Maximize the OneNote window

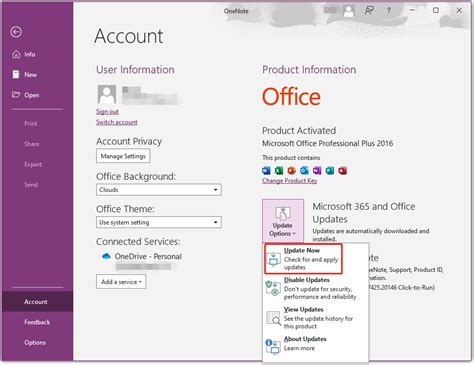(436, 10)
